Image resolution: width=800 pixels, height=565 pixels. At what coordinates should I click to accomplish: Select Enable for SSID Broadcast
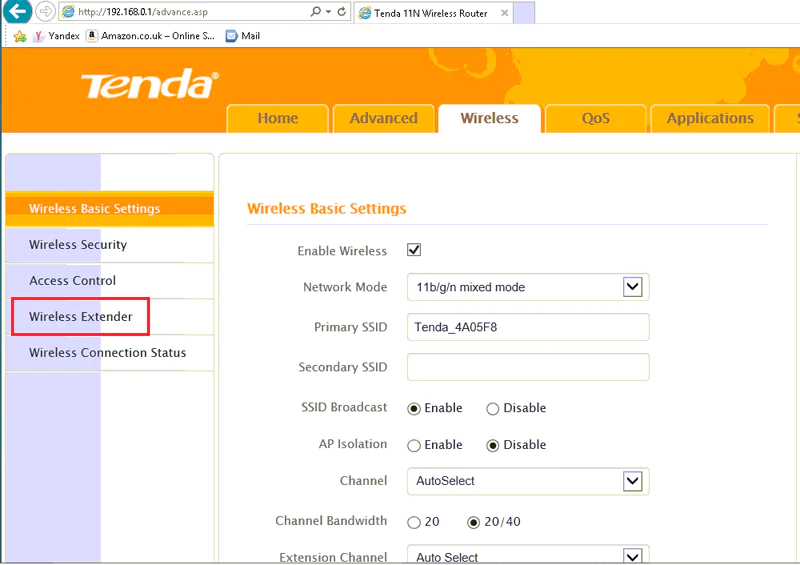[x=414, y=409]
